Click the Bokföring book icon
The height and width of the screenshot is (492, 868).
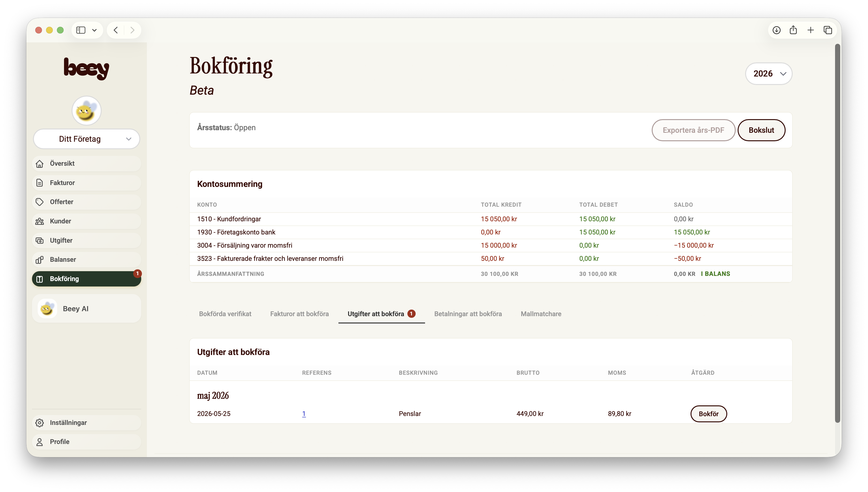coord(40,279)
